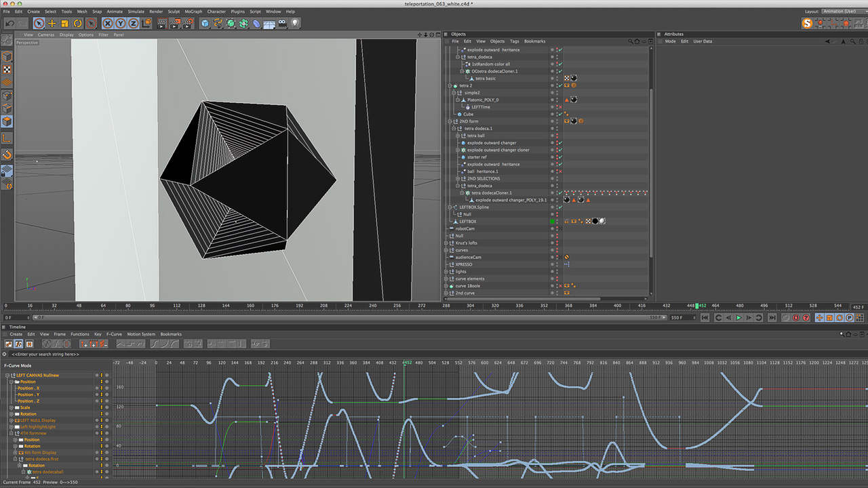Click the Undo arrow icon
The image size is (868, 488).
(9, 23)
